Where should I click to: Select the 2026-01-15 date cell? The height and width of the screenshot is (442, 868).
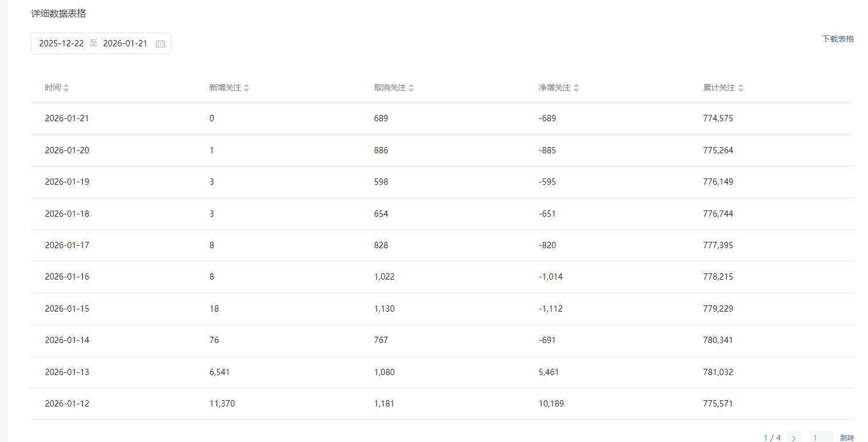point(67,309)
